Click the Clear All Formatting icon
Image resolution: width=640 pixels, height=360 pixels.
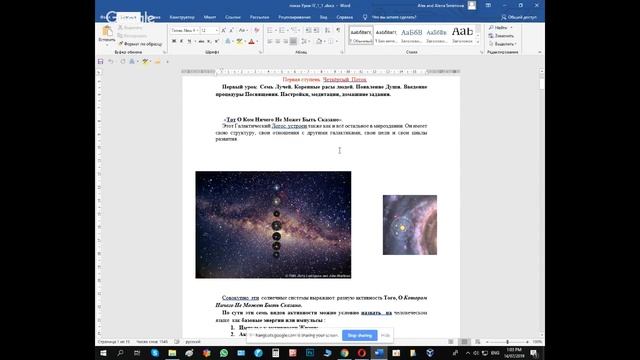click(x=257, y=31)
